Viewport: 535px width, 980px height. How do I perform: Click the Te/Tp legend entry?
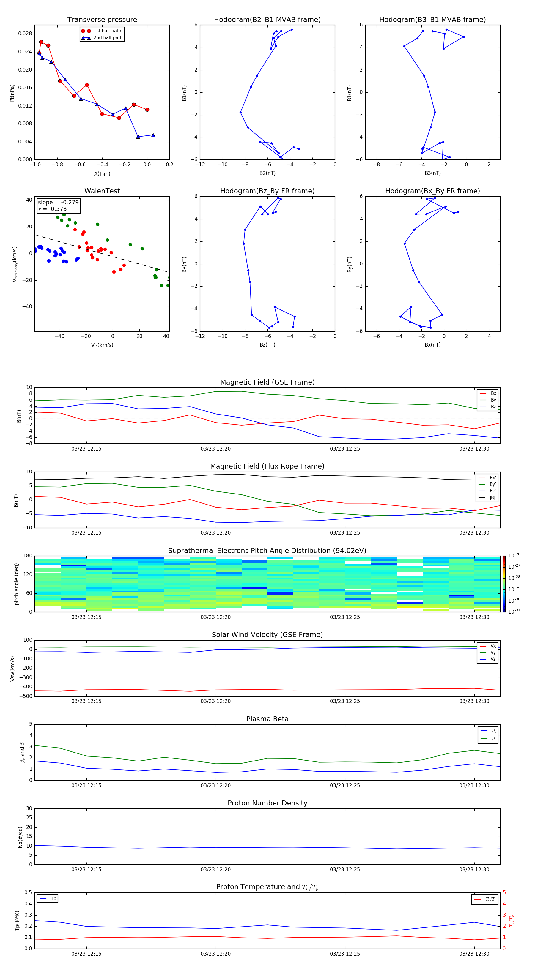(x=485, y=899)
